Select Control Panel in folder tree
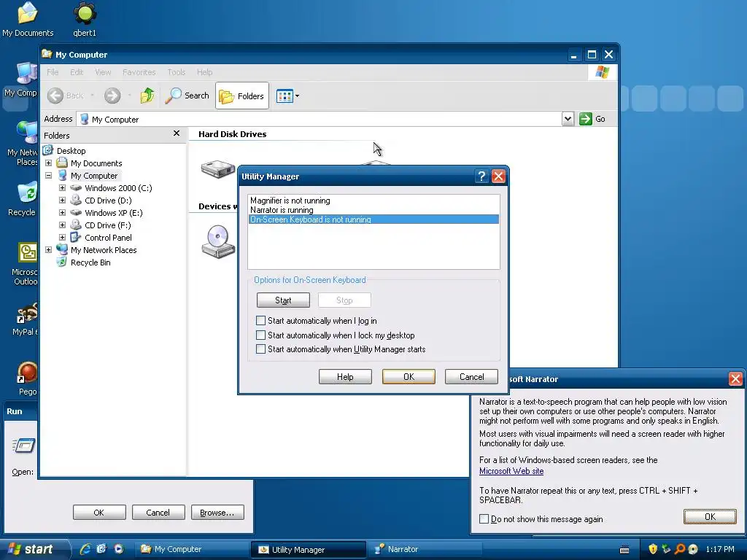 coord(108,238)
